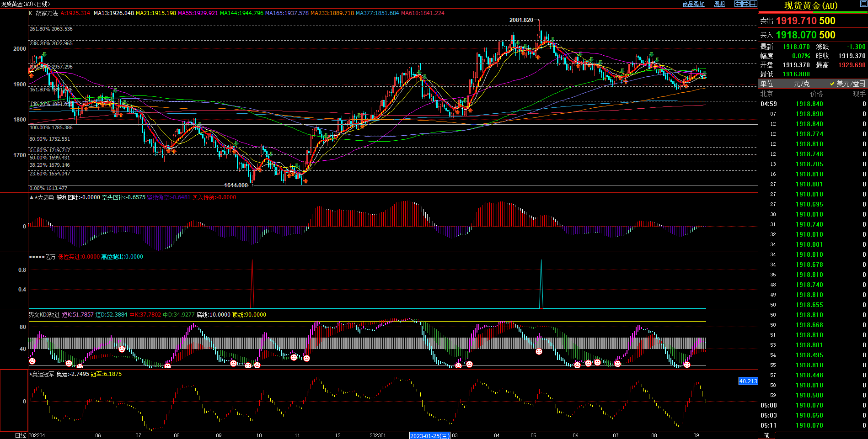Click the red-green buy/sell ratio bar
Image resolution: width=868 pixels, height=439 pixels.
pyautogui.click(x=813, y=13)
